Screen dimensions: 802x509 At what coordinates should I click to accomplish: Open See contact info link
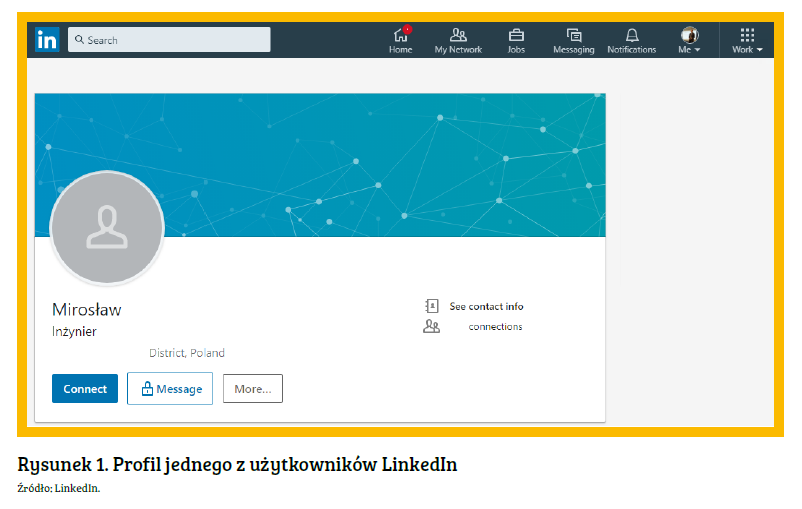pos(486,306)
